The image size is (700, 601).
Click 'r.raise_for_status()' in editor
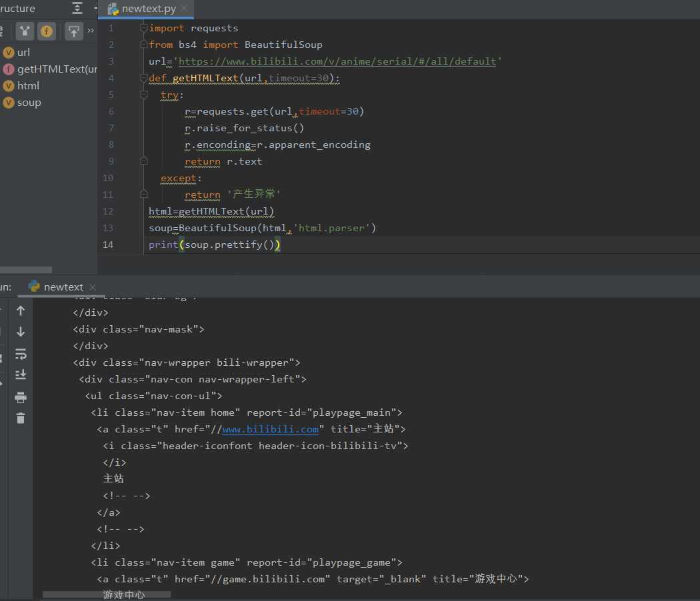pos(244,128)
